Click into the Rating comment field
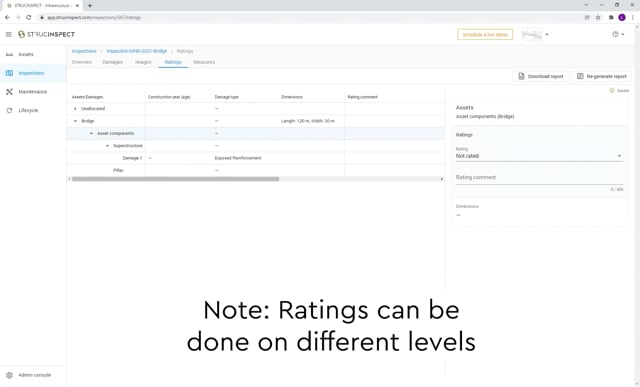The height and width of the screenshot is (387, 640). coord(539,178)
